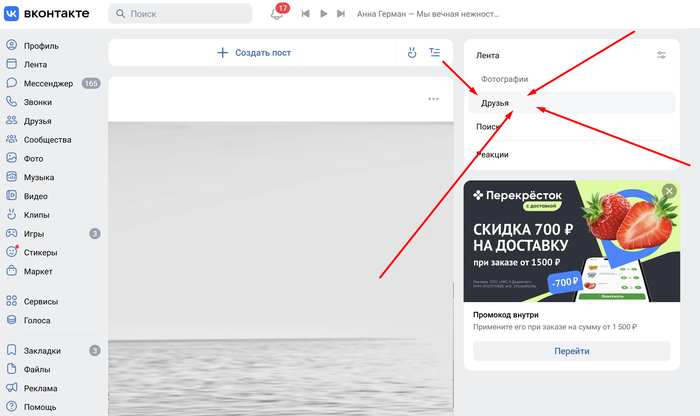Close the Перекрёсток advertisement
The width and height of the screenshot is (700, 416).
coord(669,191)
